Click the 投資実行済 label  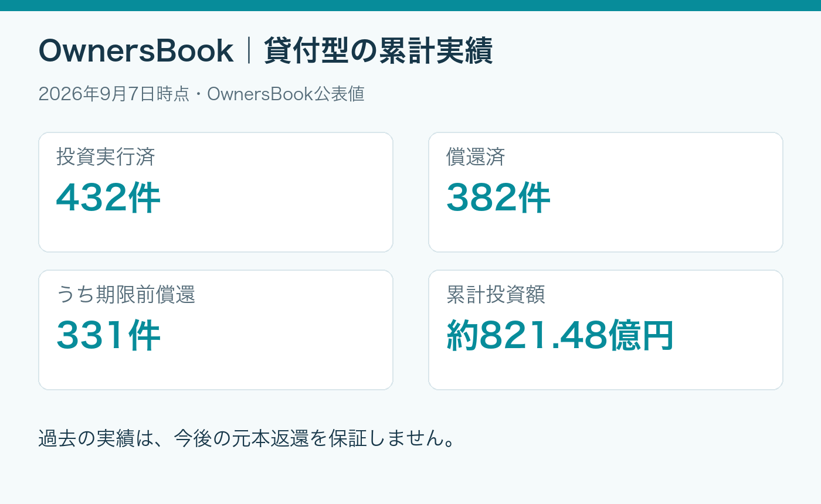coord(106,156)
